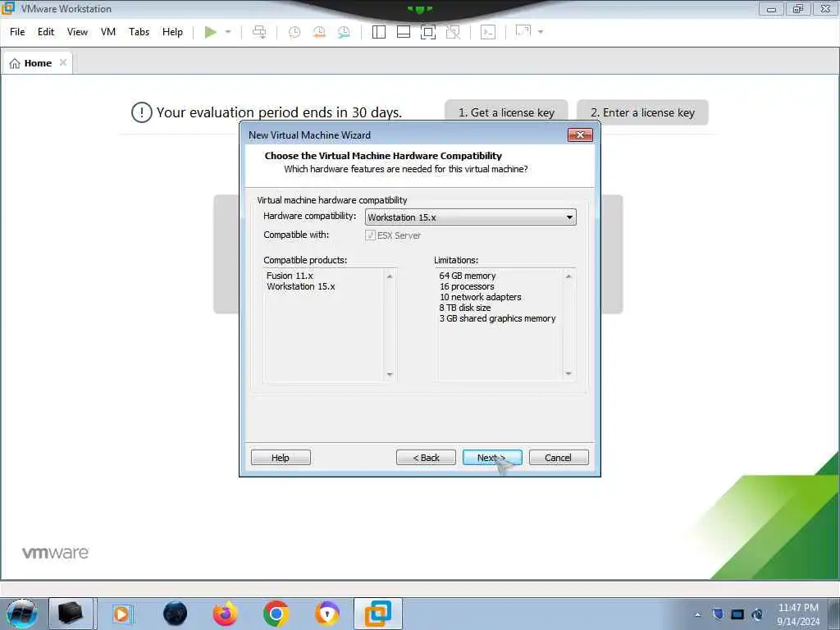Screen dimensions: 840x630
Task: Click Limitations list scrollbar up arrow
Action: 568,276
